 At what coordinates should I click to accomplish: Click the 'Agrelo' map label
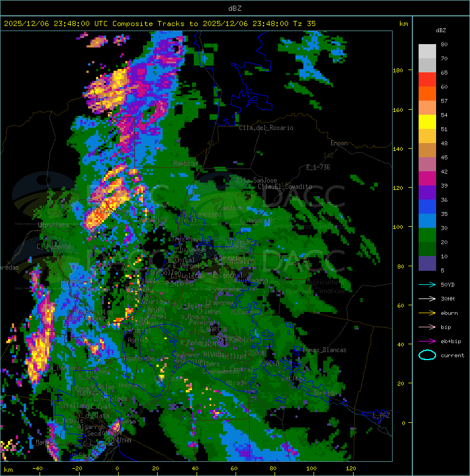point(138,340)
